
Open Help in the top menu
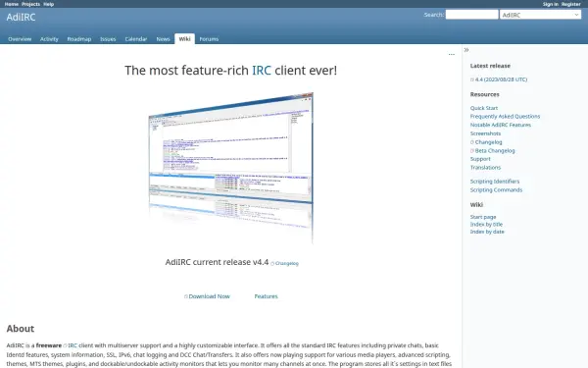tap(49, 4)
